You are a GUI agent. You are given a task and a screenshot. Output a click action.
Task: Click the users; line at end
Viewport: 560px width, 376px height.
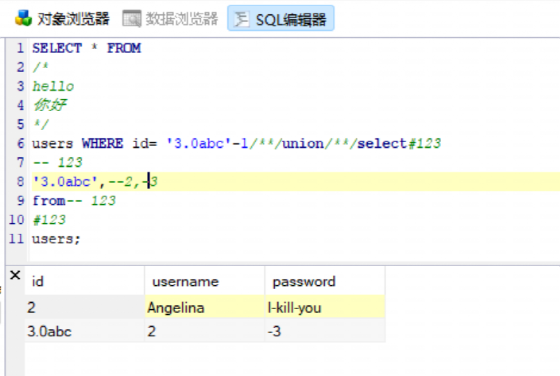click(x=56, y=239)
